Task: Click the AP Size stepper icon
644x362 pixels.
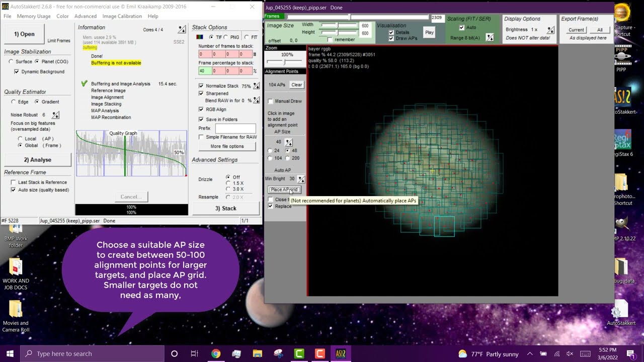Action: 289,142
